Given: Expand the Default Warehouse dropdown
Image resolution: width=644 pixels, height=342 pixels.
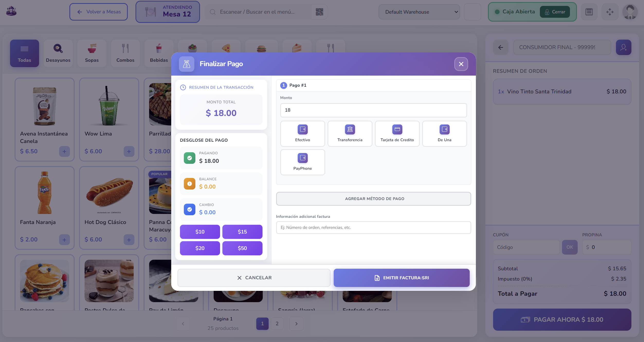Looking at the screenshot, I should coord(419,12).
